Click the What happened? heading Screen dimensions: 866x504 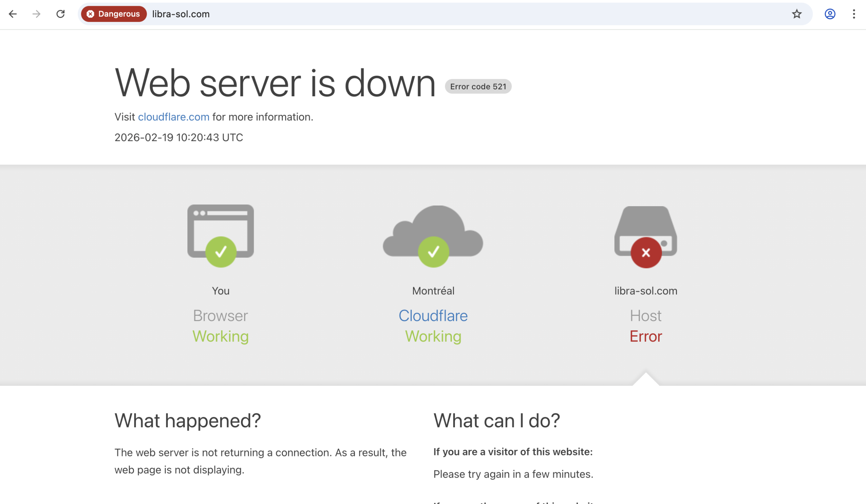[x=188, y=420]
